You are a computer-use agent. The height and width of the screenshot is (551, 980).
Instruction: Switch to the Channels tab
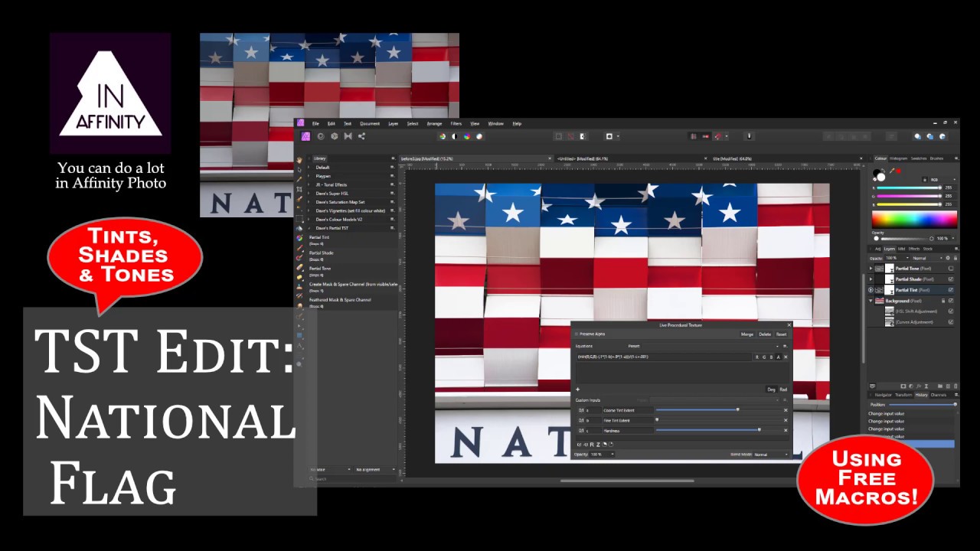(x=938, y=395)
